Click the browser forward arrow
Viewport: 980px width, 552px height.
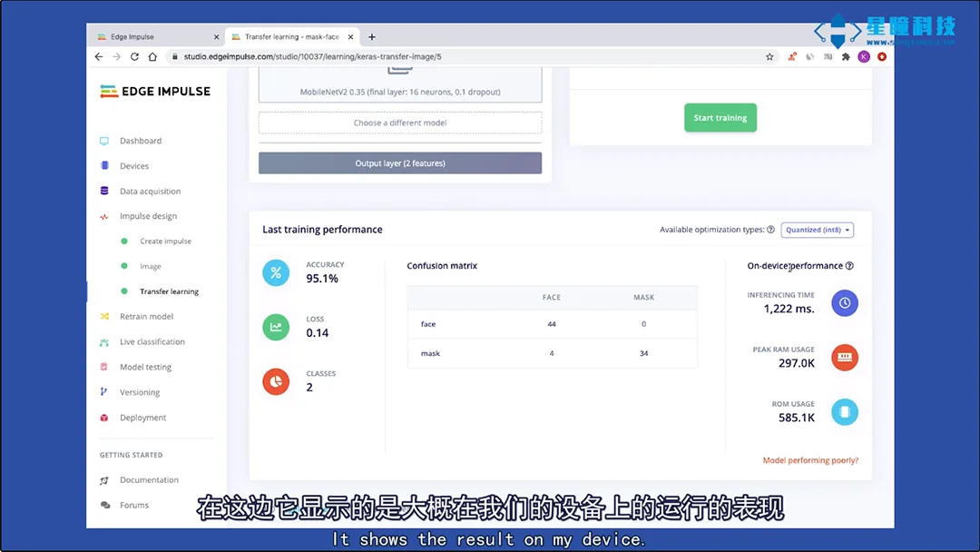[x=116, y=57]
